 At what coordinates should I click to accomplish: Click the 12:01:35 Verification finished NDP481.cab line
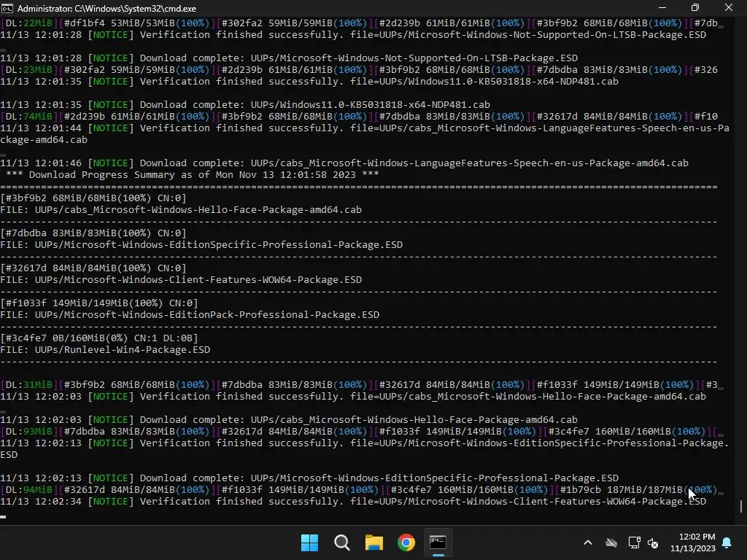coord(309,82)
